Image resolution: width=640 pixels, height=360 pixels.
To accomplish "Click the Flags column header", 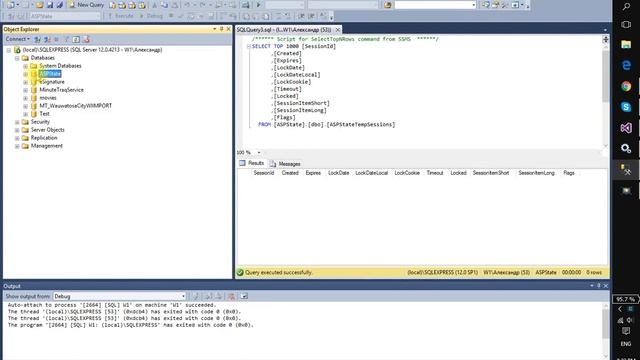I will click(569, 173).
